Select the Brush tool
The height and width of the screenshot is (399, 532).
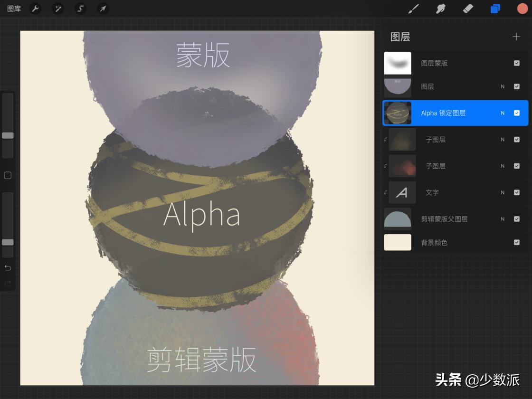413,9
